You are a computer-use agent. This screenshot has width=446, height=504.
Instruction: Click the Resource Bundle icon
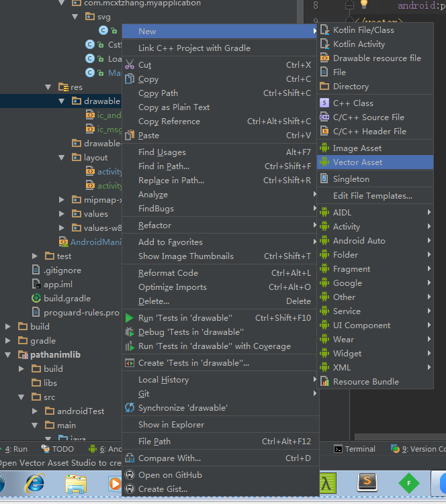coord(324,382)
